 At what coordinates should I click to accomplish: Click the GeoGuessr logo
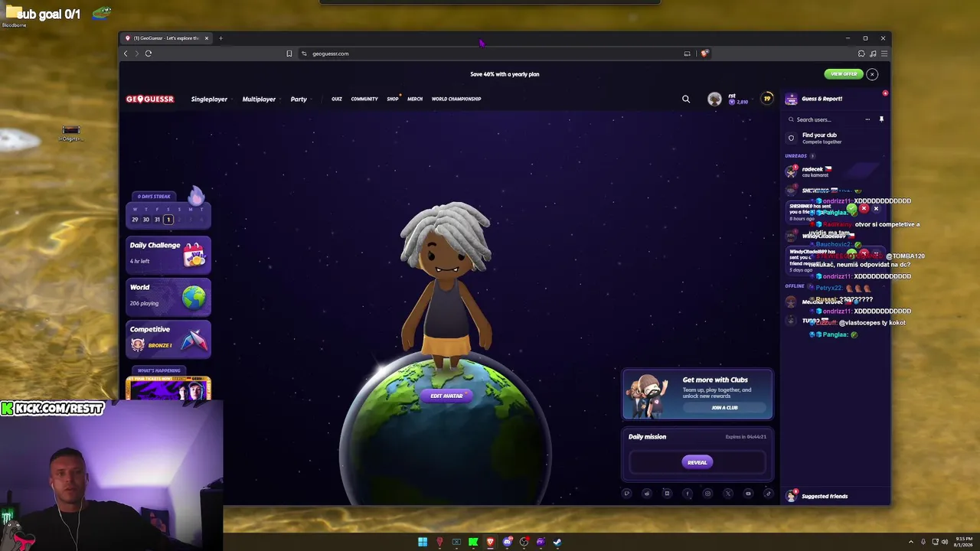(150, 99)
